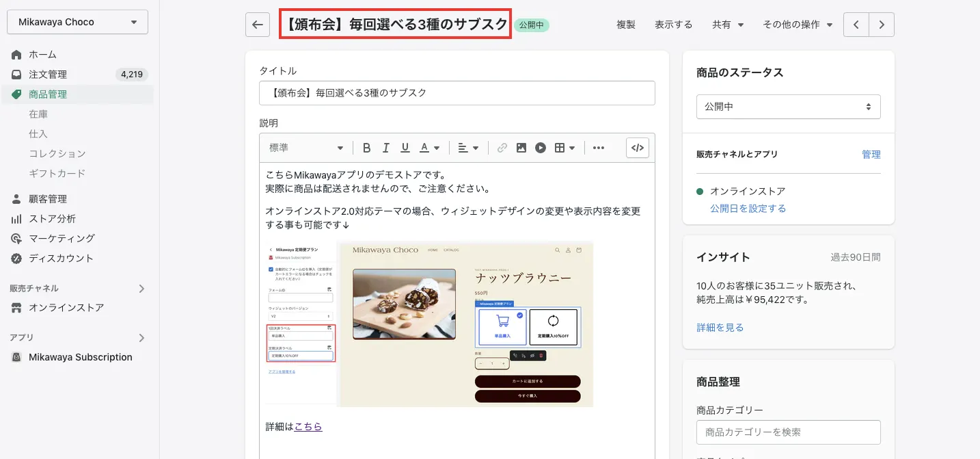Open text color picker in editor toolbar
Viewport: 980px width, 459px height.
coord(429,148)
